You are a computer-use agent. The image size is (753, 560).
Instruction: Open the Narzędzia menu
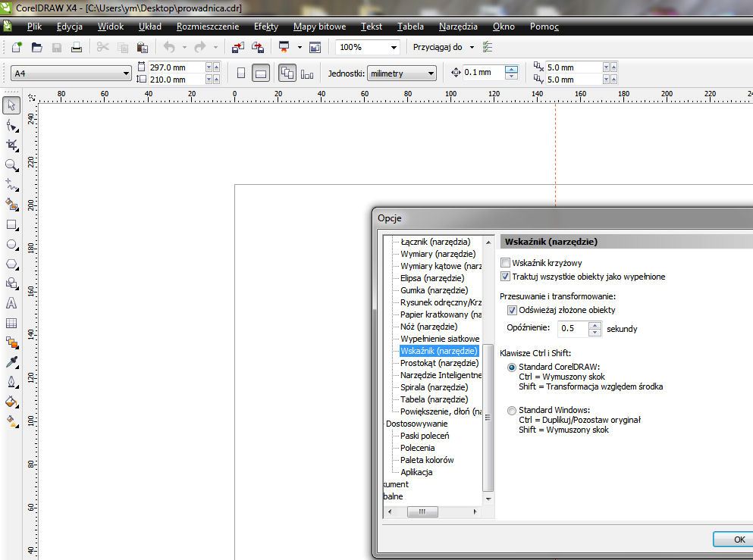tap(458, 27)
